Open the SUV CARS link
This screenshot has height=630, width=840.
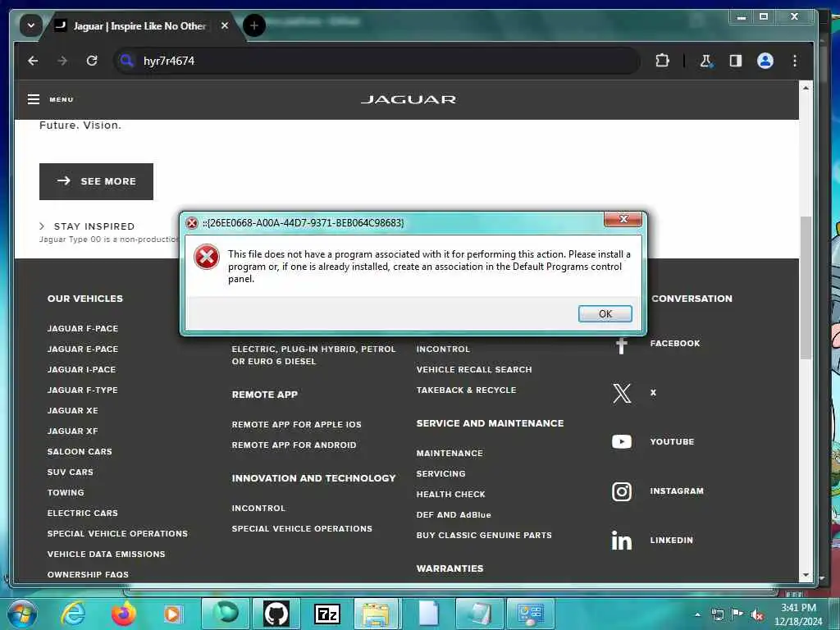click(x=71, y=472)
